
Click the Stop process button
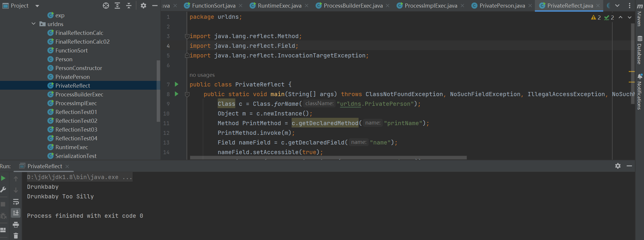click(3, 204)
